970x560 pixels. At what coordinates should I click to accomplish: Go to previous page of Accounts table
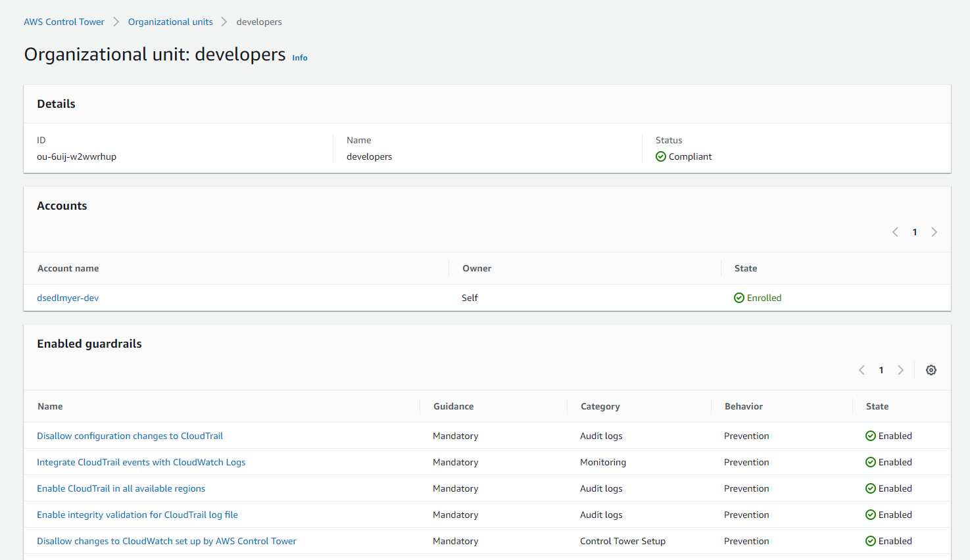click(895, 232)
